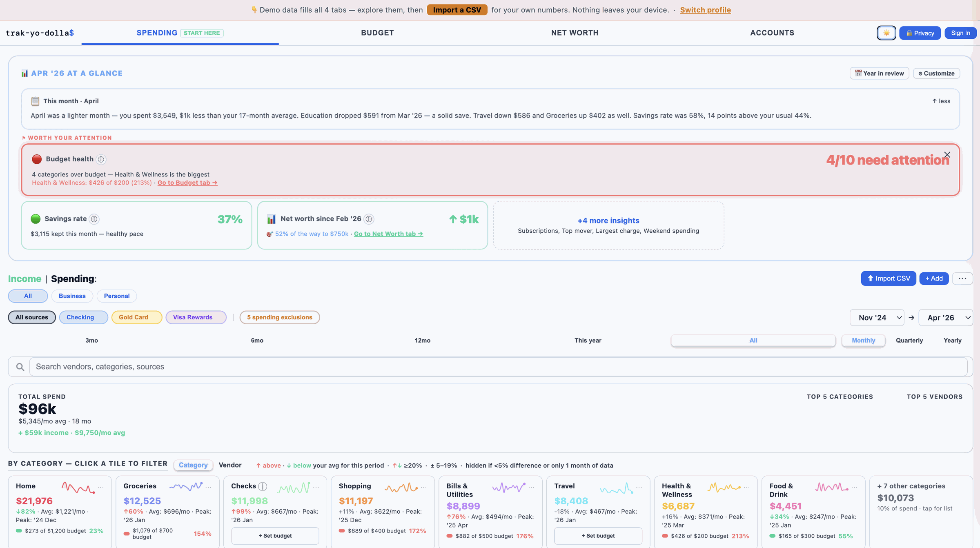
Task: Open the Shopping tile three-dot menu
Action: [424, 487]
